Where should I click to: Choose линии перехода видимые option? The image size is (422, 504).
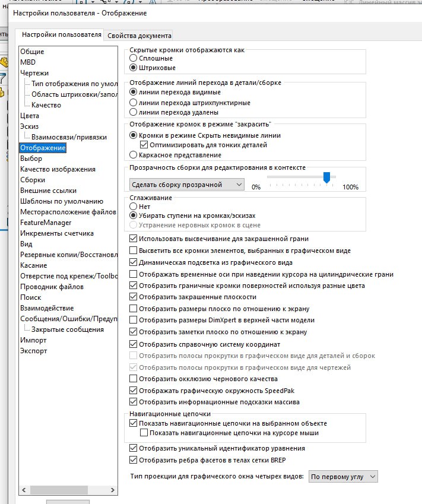pos(133,92)
